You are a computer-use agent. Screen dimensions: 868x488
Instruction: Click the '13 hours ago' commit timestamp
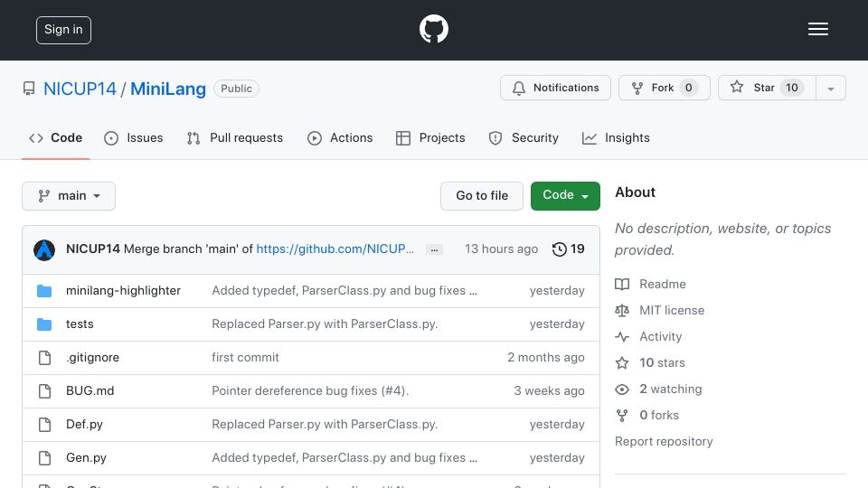[x=501, y=249]
